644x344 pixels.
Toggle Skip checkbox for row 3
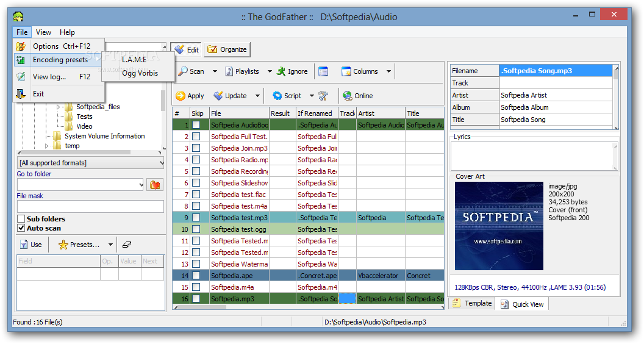click(196, 148)
